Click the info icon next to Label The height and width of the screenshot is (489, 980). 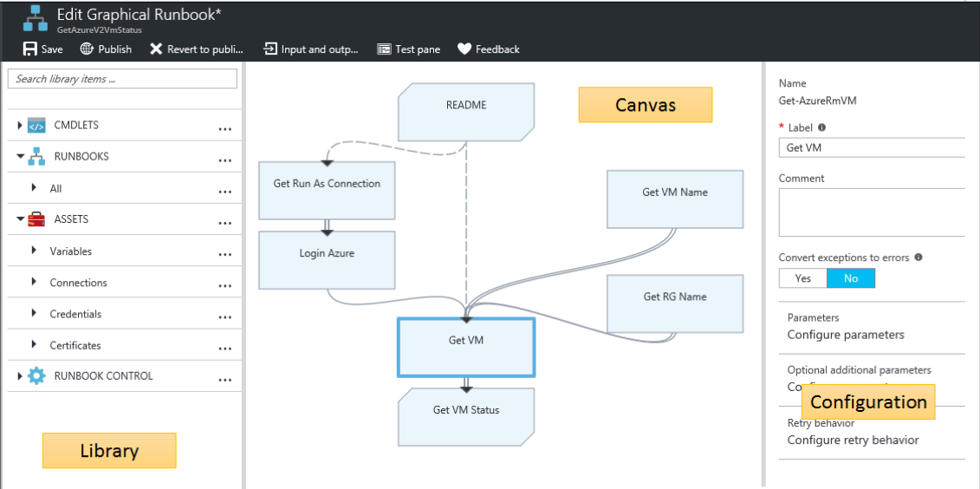[822, 127]
